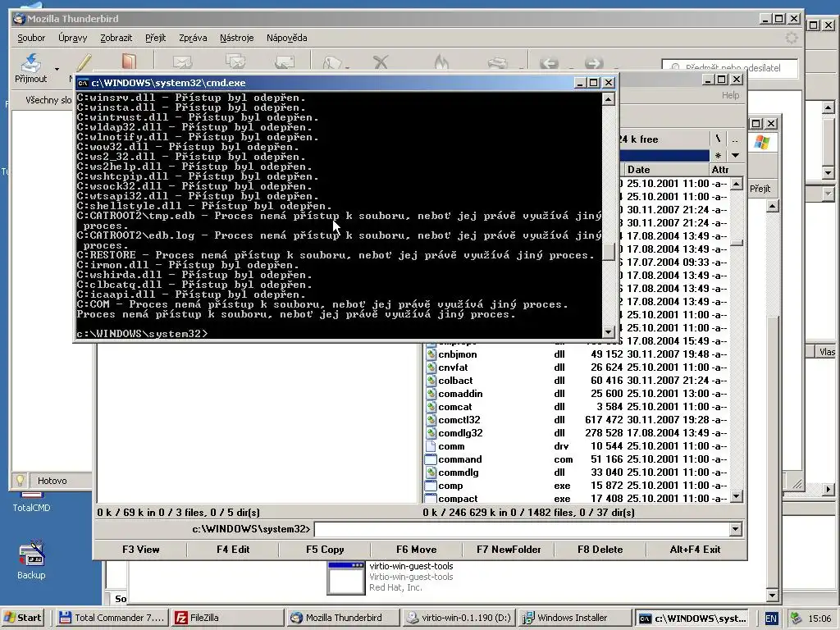
Task: Select commdlg dll file icon
Action: (431, 472)
